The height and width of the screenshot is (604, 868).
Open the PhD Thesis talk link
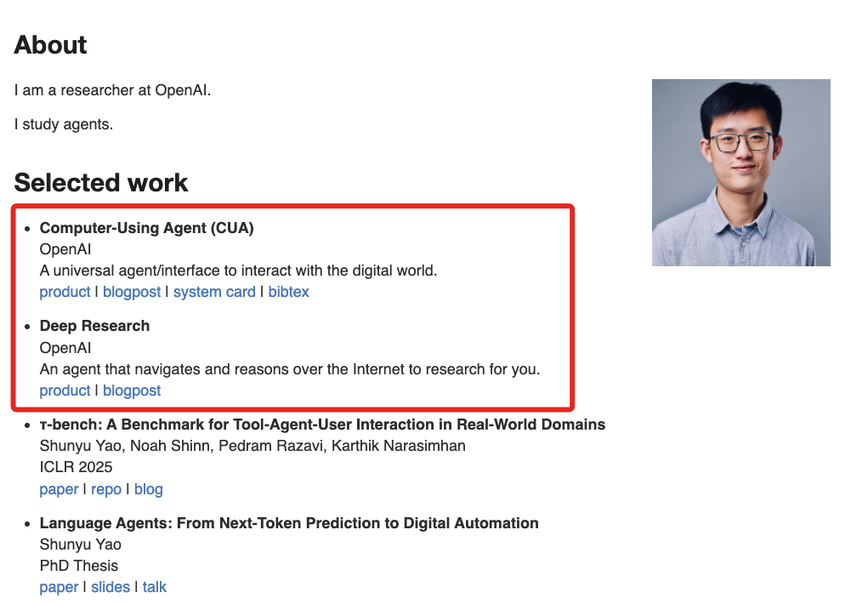point(155,587)
